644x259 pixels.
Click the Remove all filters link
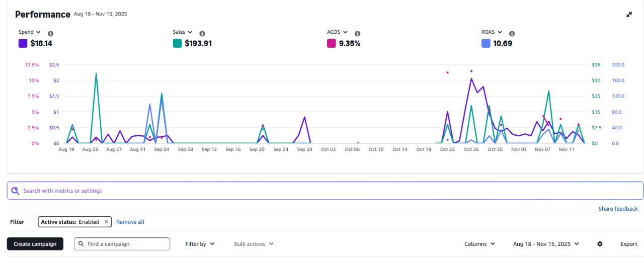tap(130, 222)
